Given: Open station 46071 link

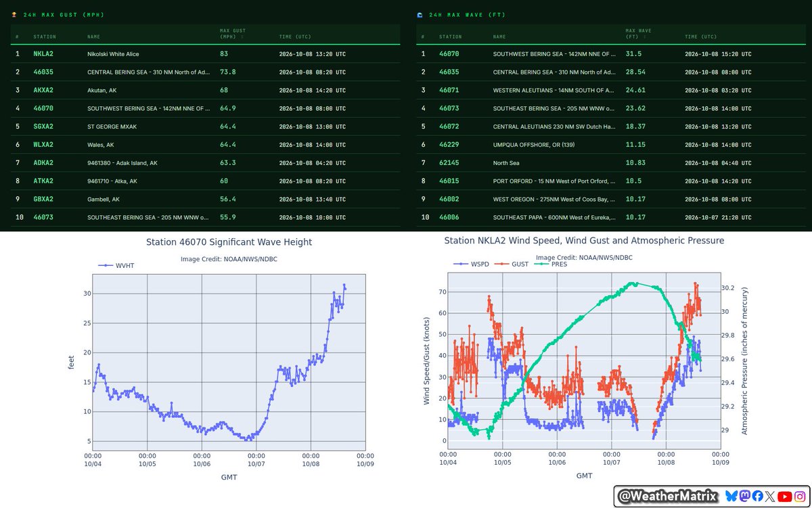Looking at the screenshot, I should click(x=449, y=90).
